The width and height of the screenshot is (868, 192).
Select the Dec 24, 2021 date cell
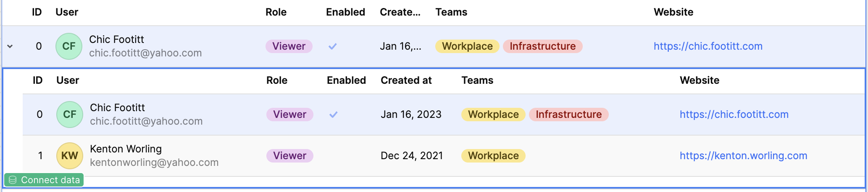(x=412, y=156)
